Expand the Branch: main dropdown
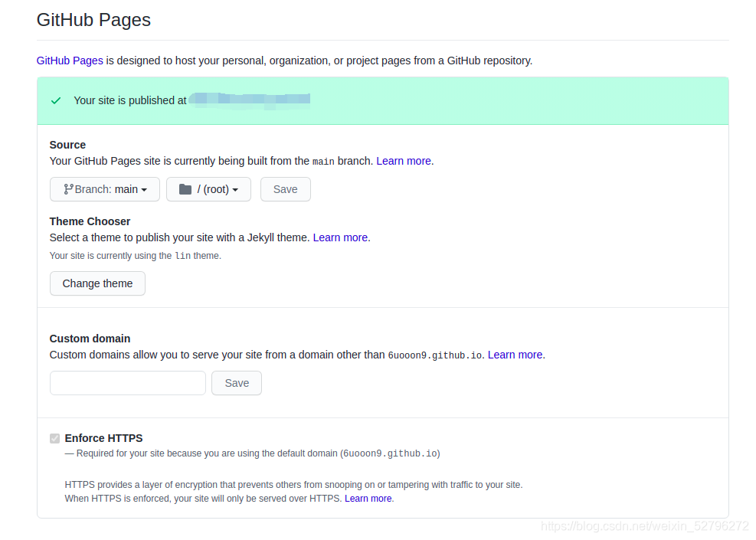Image resolution: width=756 pixels, height=540 pixels. pyautogui.click(x=105, y=189)
